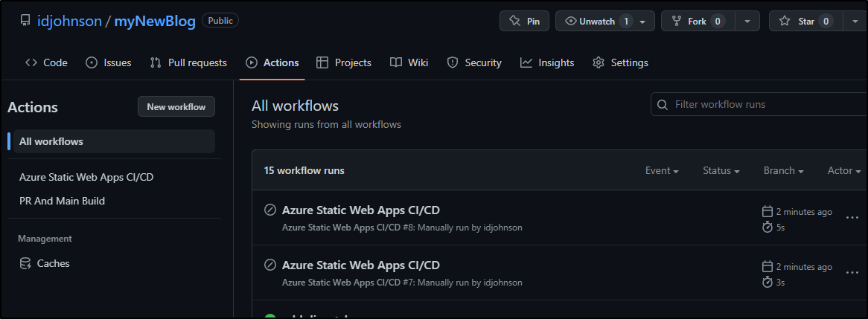Viewport: 868px width, 319px height.
Task: Click the cancelled status icon of run #7
Action: coord(270,265)
